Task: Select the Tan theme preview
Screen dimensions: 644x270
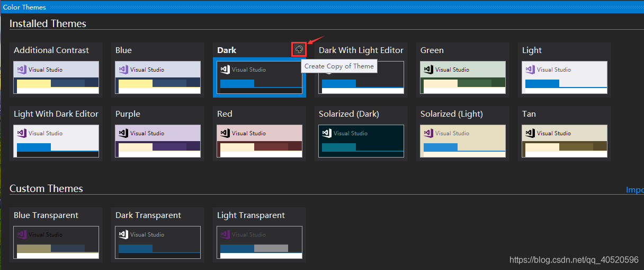Action: 565,141
